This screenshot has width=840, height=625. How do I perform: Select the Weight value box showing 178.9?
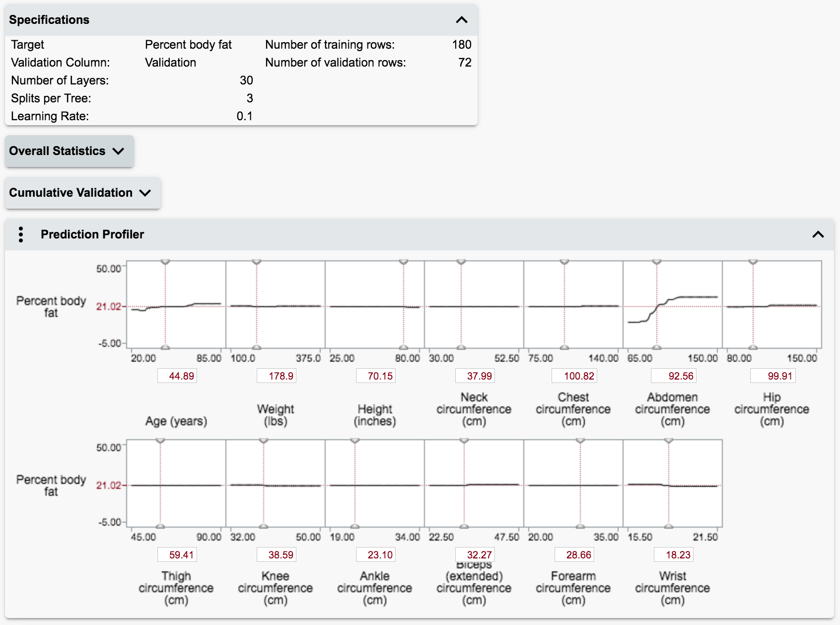pos(276,376)
